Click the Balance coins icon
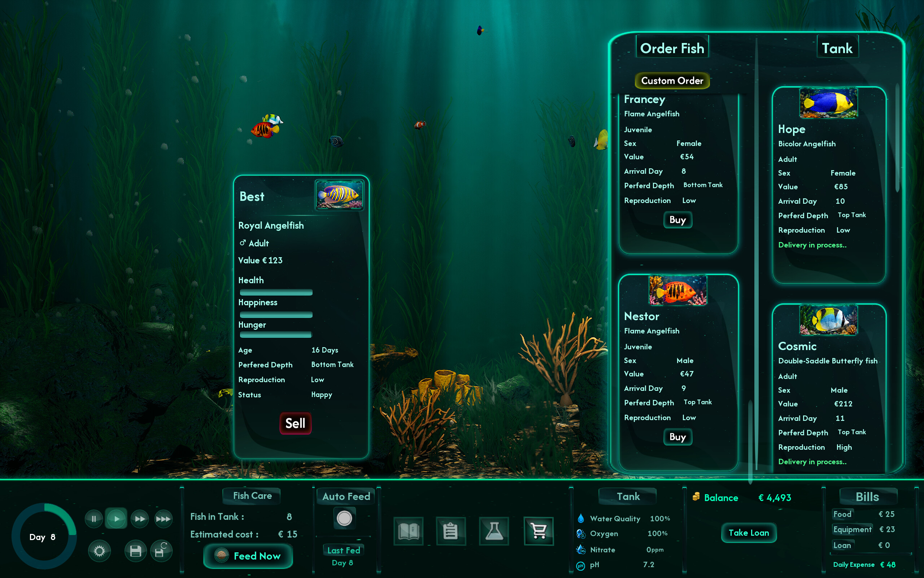The height and width of the screenshot is (578, 924). 696,497
